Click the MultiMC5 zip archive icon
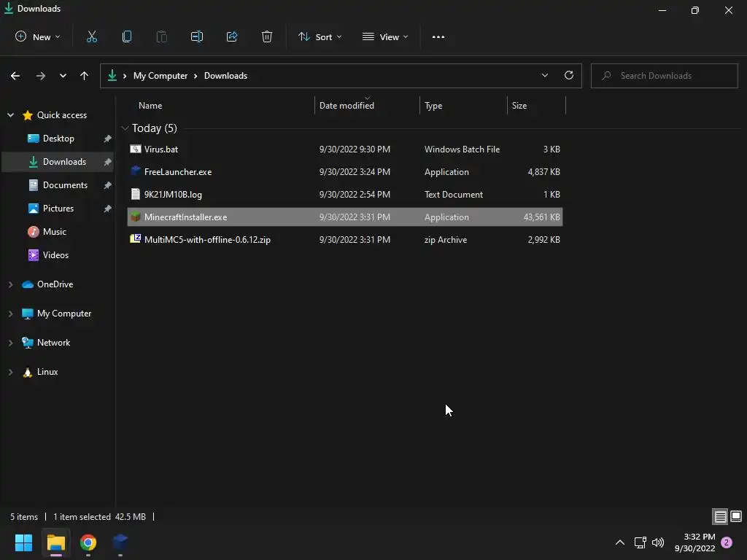 point(135,239)
